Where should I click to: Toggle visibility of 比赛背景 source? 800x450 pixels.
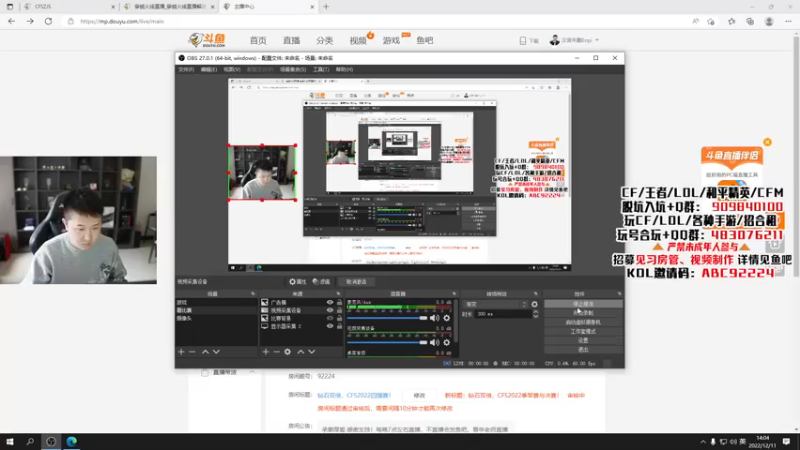pyautogui.click(x=330, y=318)
